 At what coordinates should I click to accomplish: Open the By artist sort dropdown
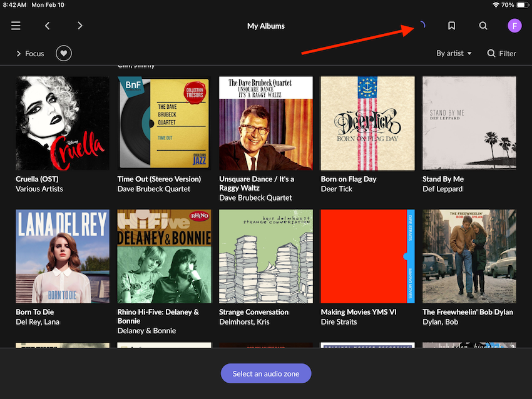tap(454, 53)
